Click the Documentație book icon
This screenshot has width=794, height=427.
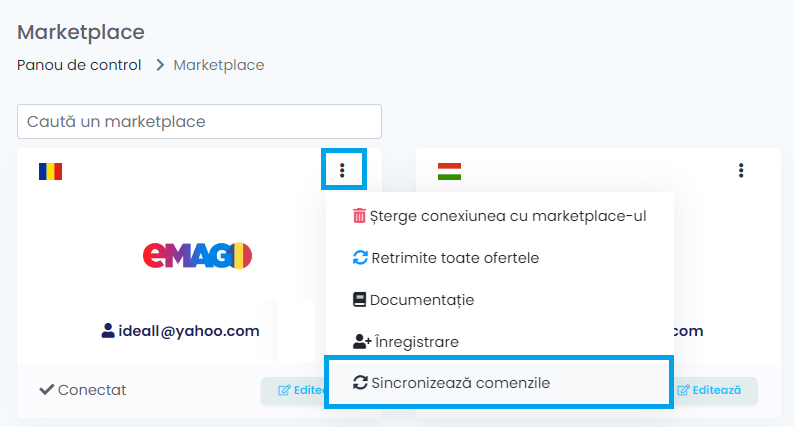[359, 299]
